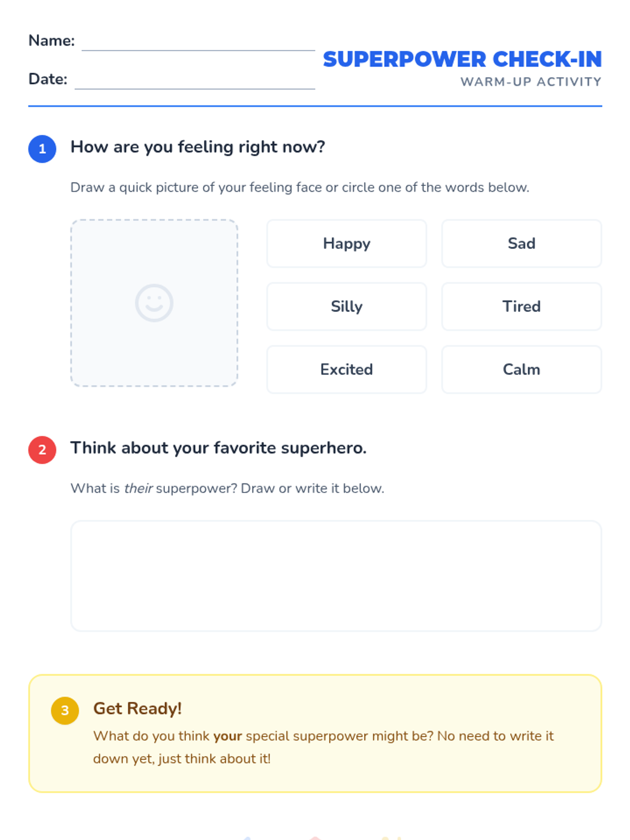630x840 pixels.
Task: Choose the Silly feeling word
Action: click(346, 307)
